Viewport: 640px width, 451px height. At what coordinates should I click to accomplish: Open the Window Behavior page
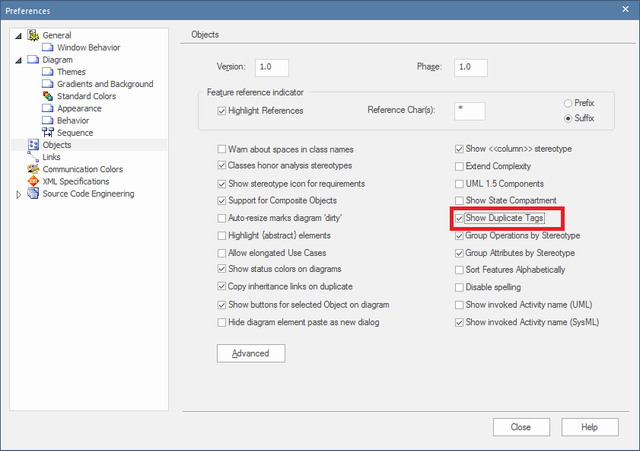coord(89,47)
